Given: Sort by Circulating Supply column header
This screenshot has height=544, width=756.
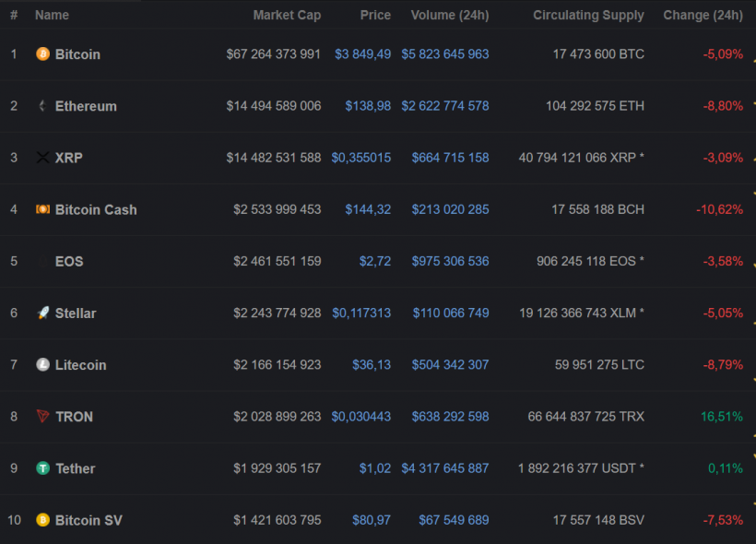Looking at the screenshot, I should (x=588, y=16).
